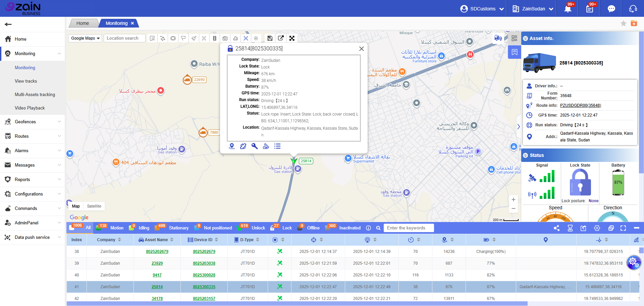Viewport: 644px width, 306px height.
Task: Open route link PZUSDGDR00(35648)
Action: (580, 105)
